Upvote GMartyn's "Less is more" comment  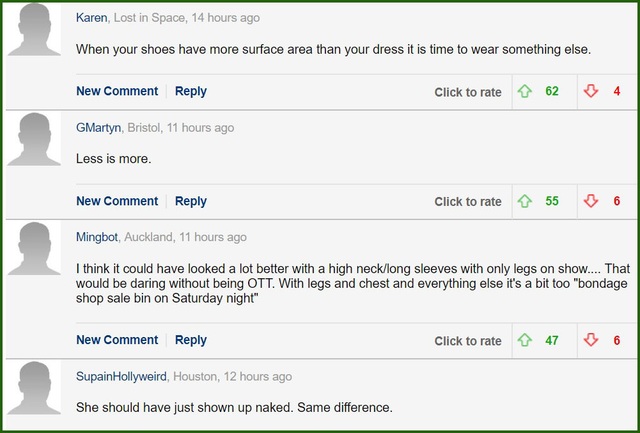pyautogui.click(x=524, y=201)
